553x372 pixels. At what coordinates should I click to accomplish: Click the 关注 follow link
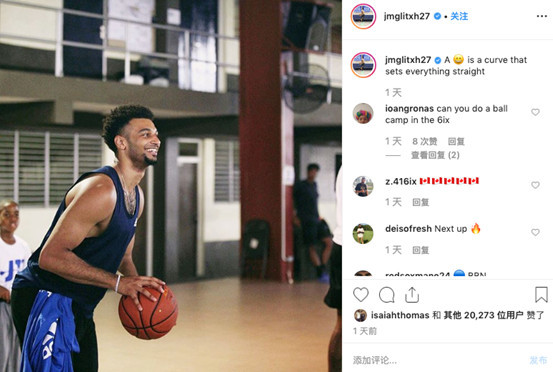459,16
